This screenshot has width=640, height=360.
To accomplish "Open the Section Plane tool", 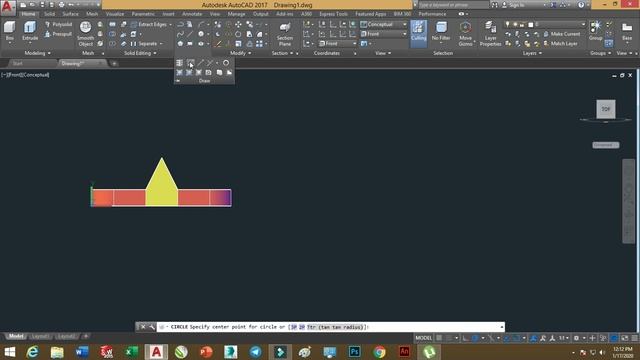I will 285,34.
